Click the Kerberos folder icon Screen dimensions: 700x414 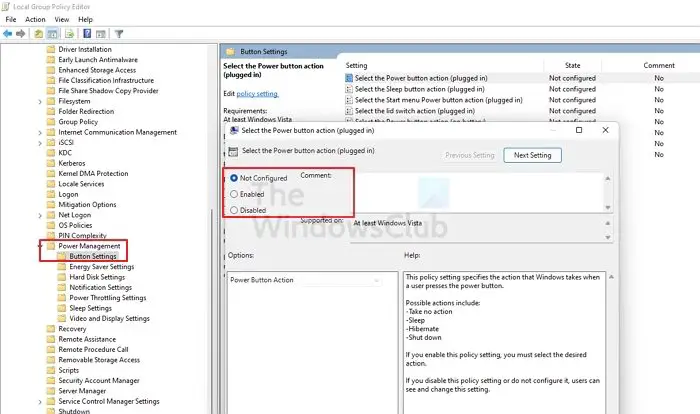click(51, 163)
